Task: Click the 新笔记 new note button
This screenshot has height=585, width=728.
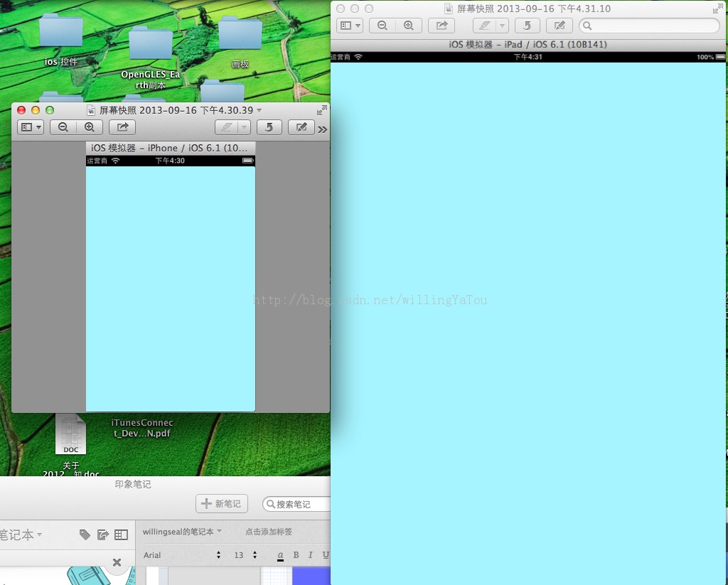Action: click(x=222, y=503)
